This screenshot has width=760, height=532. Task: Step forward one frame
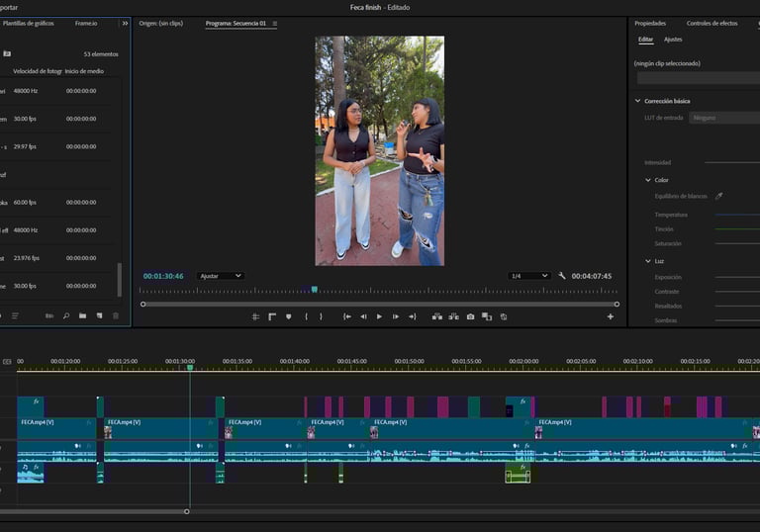click(395, 316)
